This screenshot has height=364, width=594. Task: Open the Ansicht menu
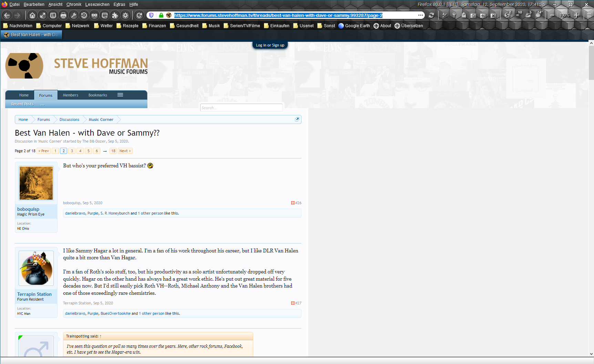(55, 4)
